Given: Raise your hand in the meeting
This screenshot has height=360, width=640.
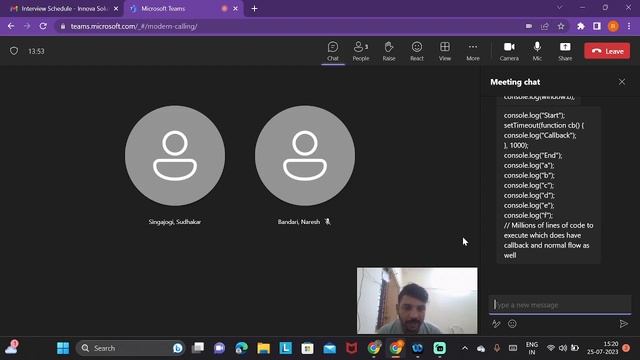Looking at the screenshot, I should [x=389, y=51].
